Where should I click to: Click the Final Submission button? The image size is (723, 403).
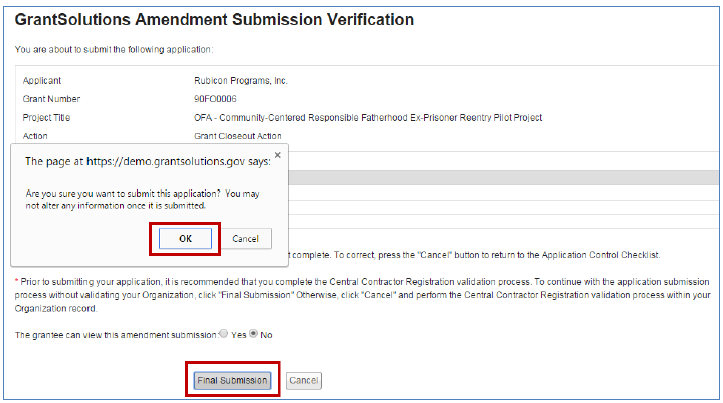tap(231, 381)
